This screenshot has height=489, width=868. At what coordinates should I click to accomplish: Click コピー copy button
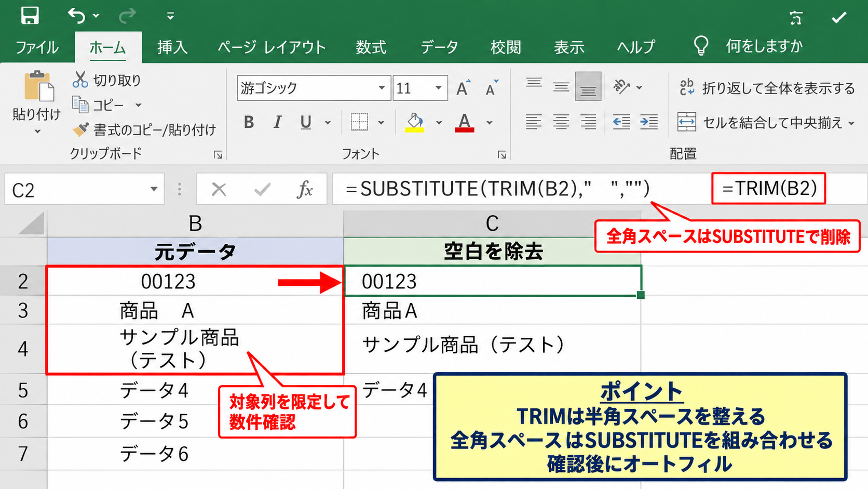[98, 105]
